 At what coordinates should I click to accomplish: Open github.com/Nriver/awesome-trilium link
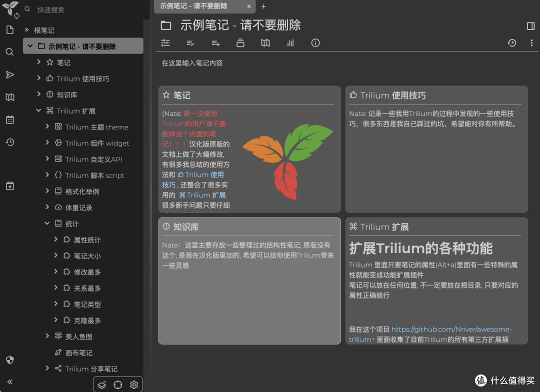coord(451,329)
